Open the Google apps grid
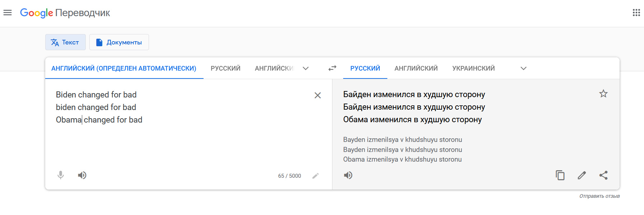 636,13
